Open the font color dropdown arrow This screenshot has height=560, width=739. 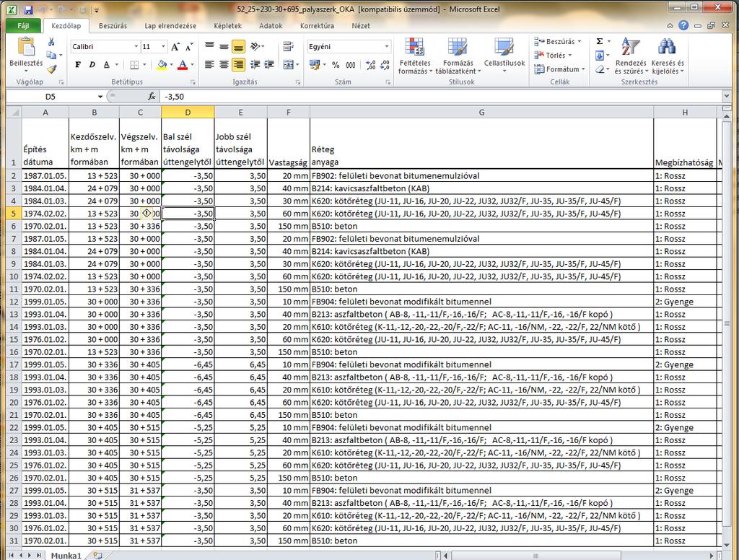point(192,64)
